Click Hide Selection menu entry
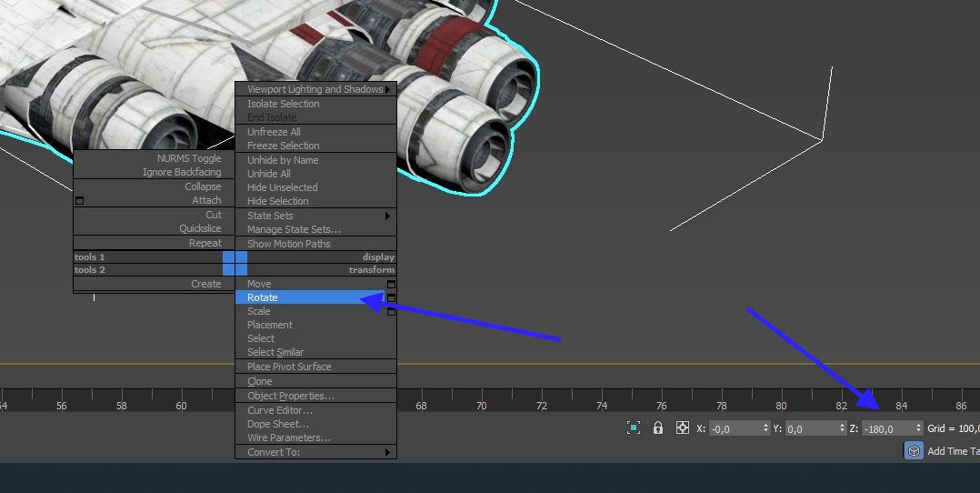This screenshot has width=980, height=493. coord(278,201)
